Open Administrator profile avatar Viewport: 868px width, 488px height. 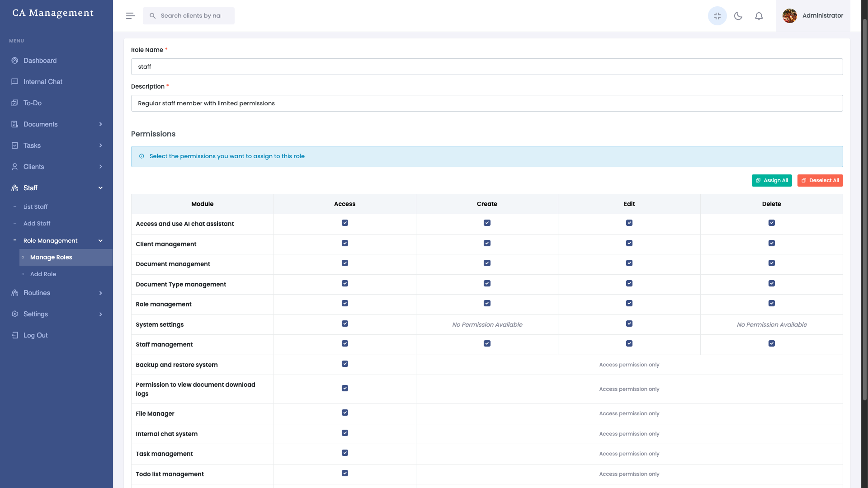point(790,16)
